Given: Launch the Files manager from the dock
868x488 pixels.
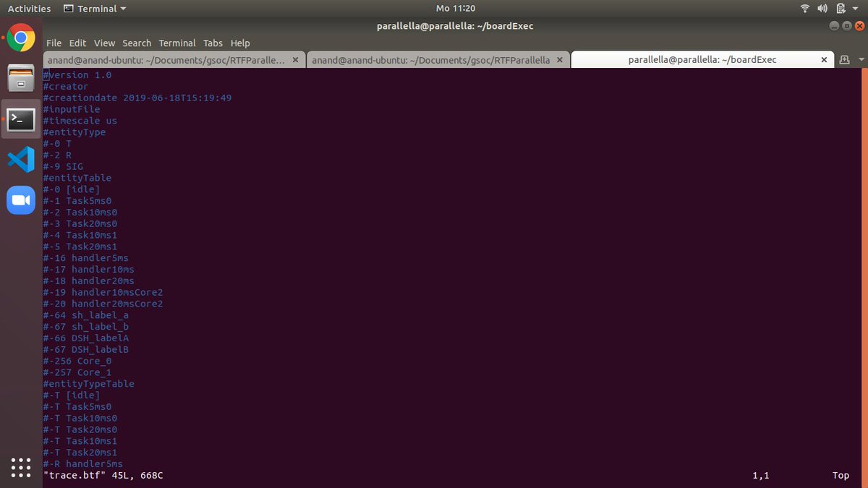Looking at the screenshot, I should (21, 78).
